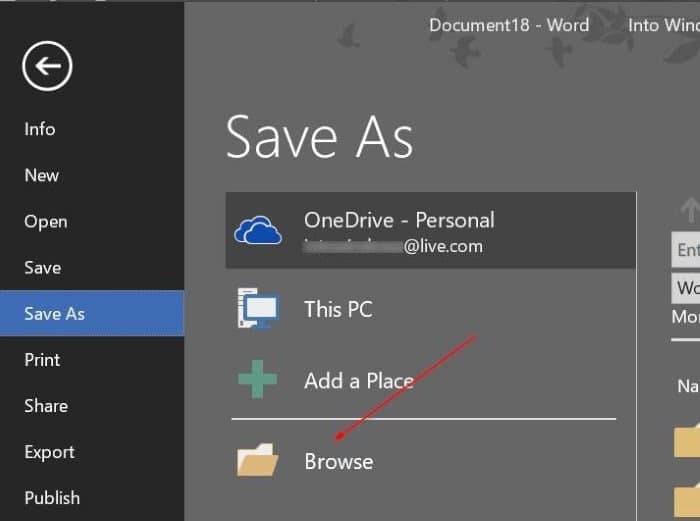Viewport: 700px width, 521px height.
Task: Click the Save As page heading
Action: (320, 137)
